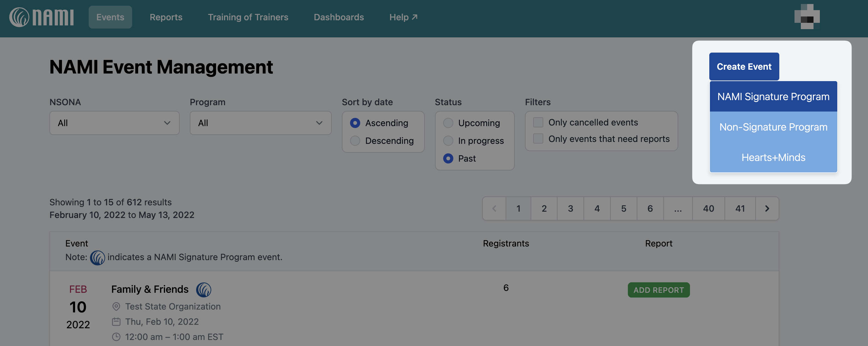Open the user avatar menu
This screenshot has width=868, height=346.
(807, 17)
